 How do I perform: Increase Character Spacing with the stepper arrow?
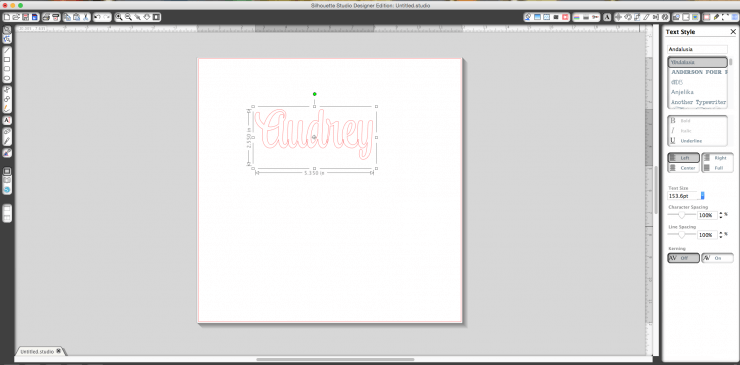721,213
